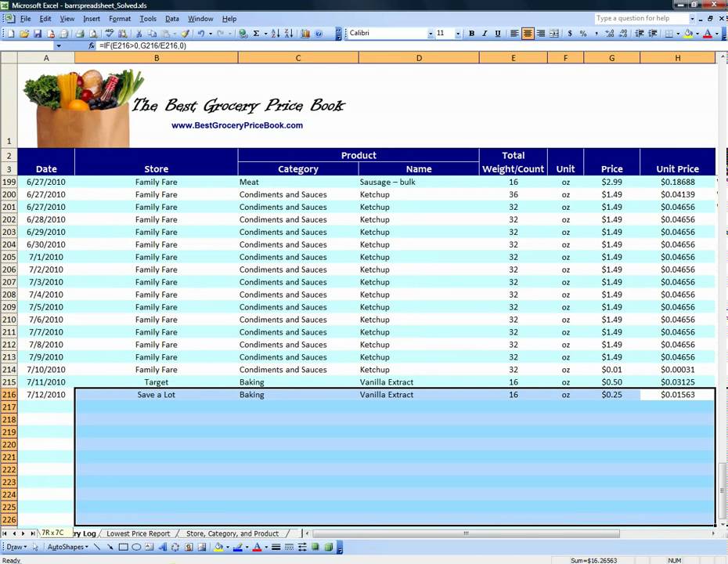Click the toolbar Font Color red A
This screenshot has height=564, width=728.
(x=708, y=34)
